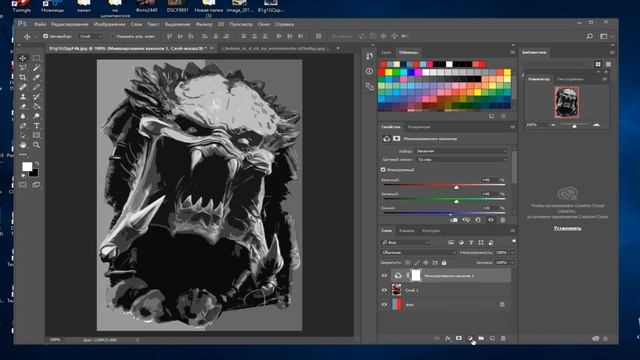This screenshot has width=640, height=360.
Task: Select the History Brush tool
Action: (x=36, y=97)
